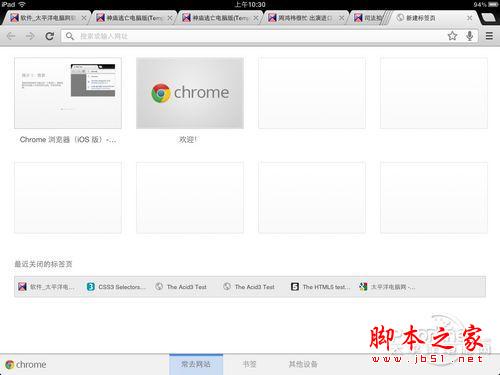500x375 pixels.
Task: Reload the page with the refresh icon
Action: tap(50, 36)
